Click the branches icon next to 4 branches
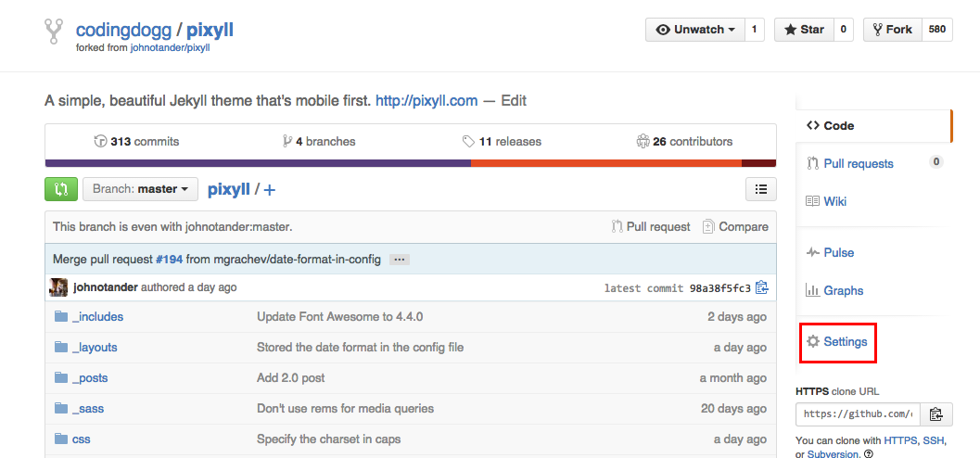 287,141
